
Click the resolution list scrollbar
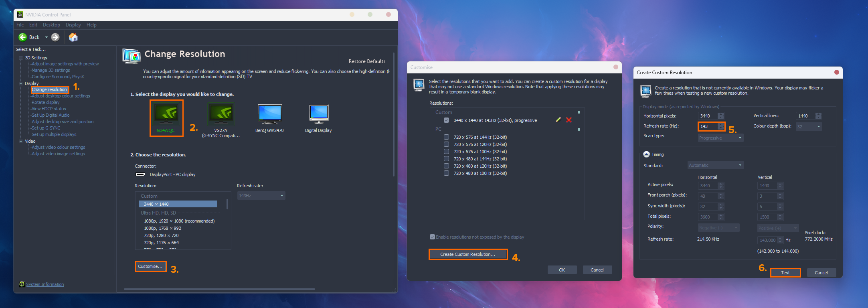(x=227, y=204)
